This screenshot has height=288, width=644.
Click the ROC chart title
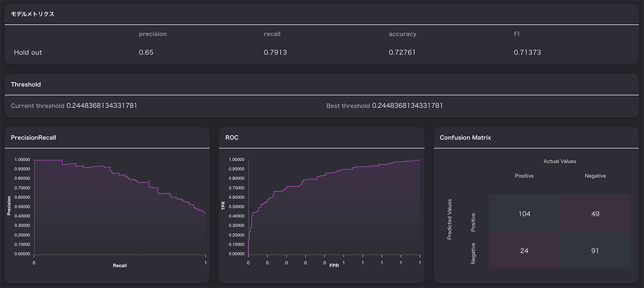232,138
